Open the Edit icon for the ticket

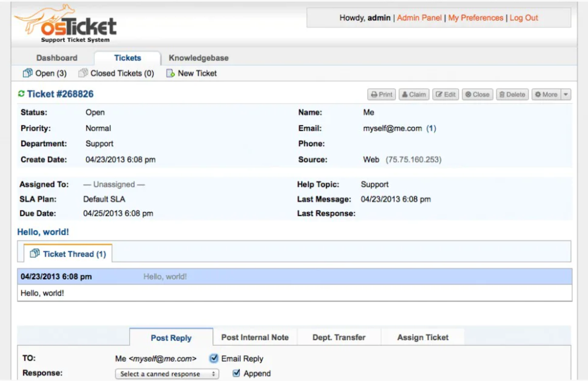[438, 94]
